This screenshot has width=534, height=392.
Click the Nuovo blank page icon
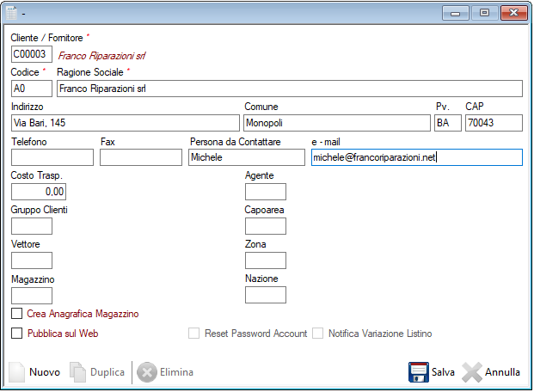[17, 372]
